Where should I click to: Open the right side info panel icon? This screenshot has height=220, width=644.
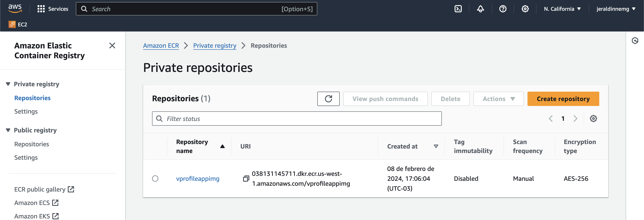click(x=635, y=41)
